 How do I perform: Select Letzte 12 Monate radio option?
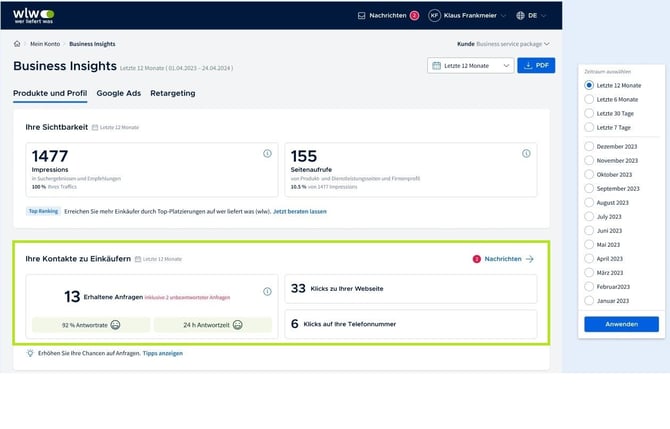[589, 85]
